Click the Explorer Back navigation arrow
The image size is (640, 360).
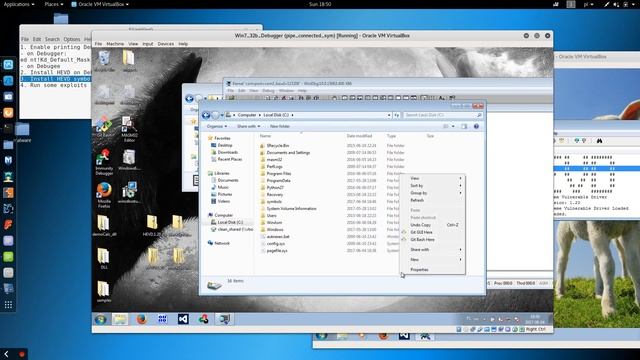pyautogui.click(x=206, y=115)
